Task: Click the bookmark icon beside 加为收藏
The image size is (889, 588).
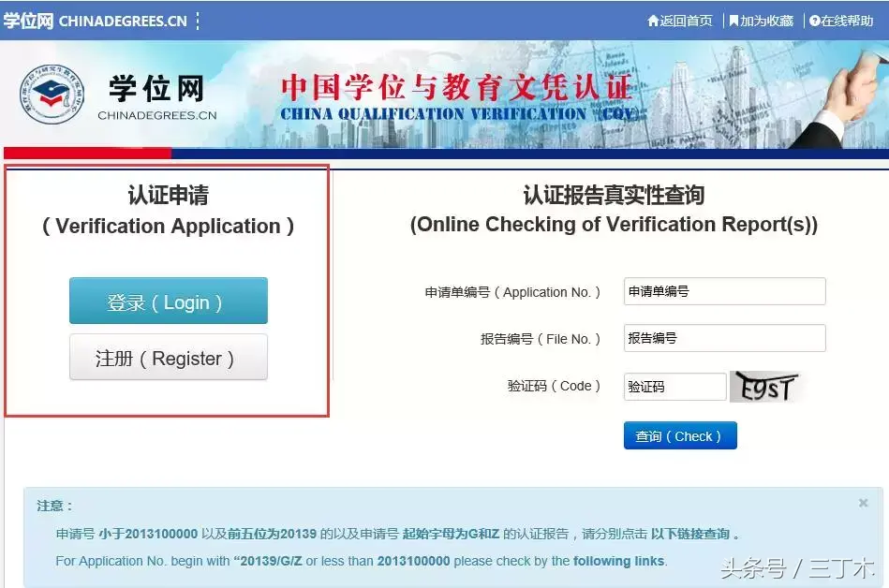Action: pos(733,21)
